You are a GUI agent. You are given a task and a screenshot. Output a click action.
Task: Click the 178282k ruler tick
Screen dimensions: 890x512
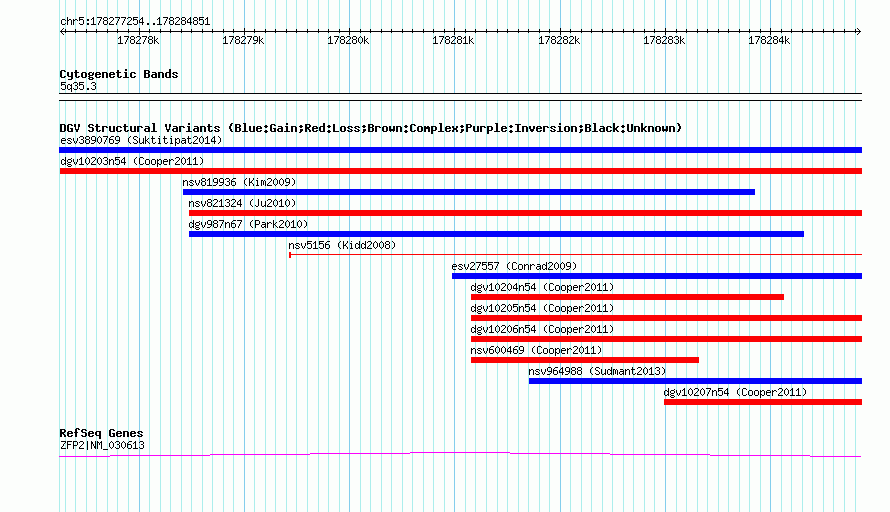pos(560,40)
